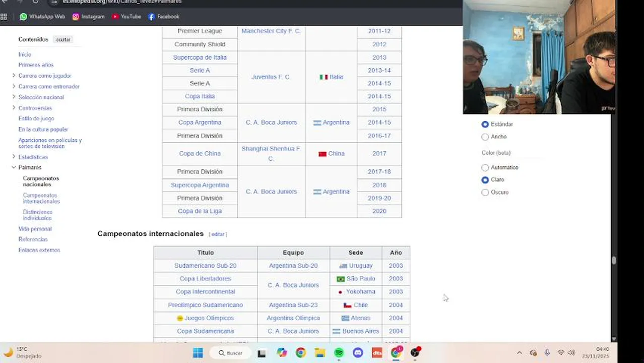Screen dimensions: 644x363
Task: Select the Estándar width radio option
Action: coord(485,124)
